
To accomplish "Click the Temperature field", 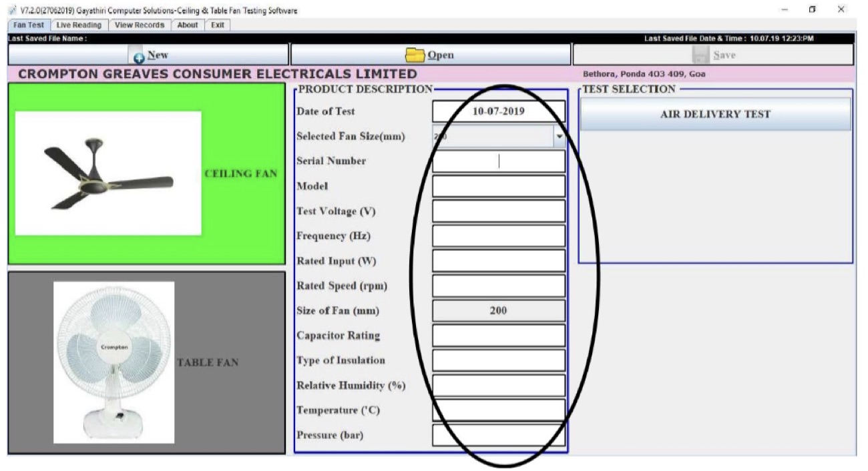I will pos(499,410).
